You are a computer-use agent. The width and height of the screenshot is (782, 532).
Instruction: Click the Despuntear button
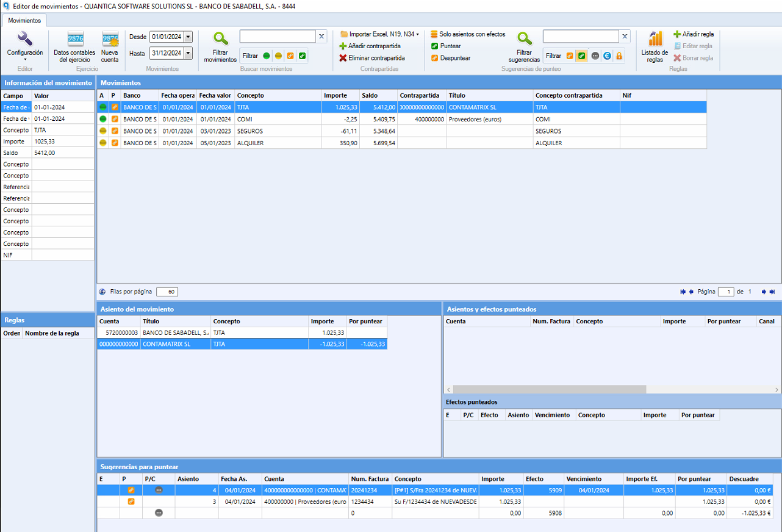click(451, 58)
